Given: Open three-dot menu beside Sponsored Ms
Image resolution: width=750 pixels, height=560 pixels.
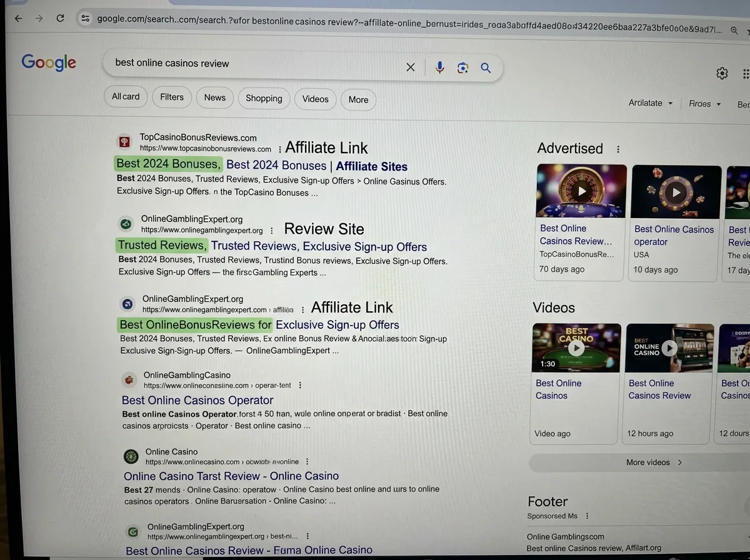Looking at the screenshot, I should tap(587, 516).
